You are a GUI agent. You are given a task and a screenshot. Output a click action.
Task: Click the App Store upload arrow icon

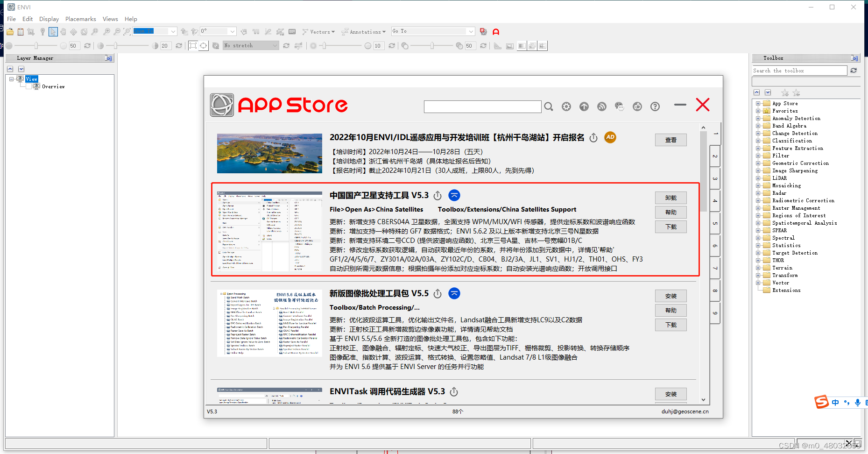click(x=584, y=106)
